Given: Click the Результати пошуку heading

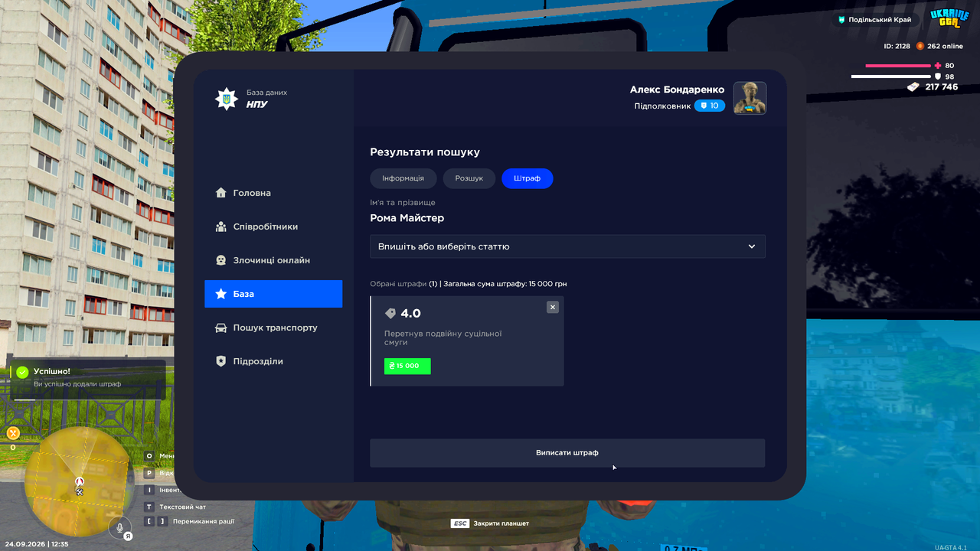Looking at the screenshot, I should pyautogui.click(x=425, y=152).
